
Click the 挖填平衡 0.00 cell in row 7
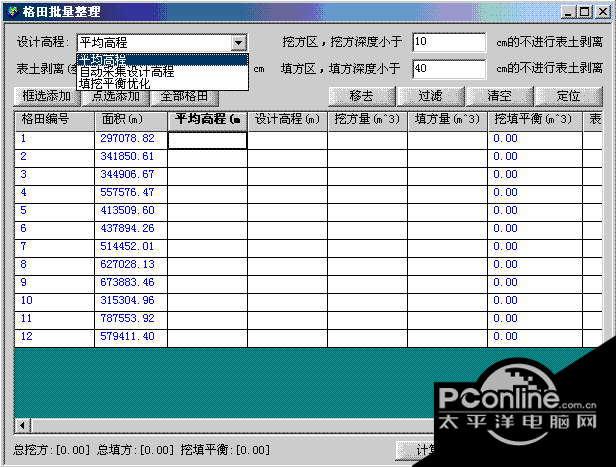pos(535,249)
